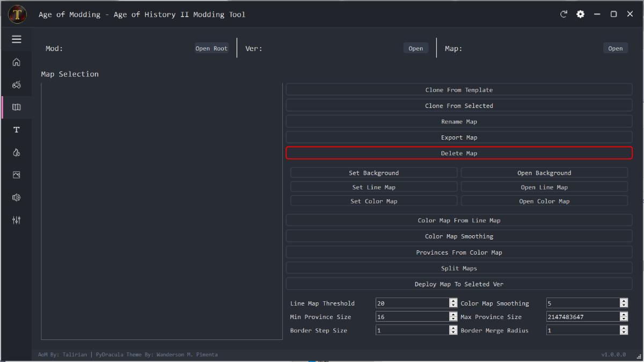Open settings via the title bar gear
Screen dimensions: 644x362
pos(580,14)
